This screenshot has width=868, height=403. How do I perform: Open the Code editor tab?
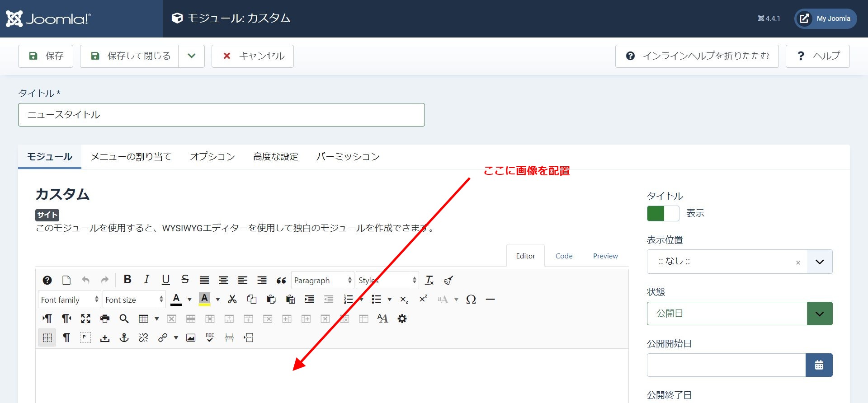(564, 256)
